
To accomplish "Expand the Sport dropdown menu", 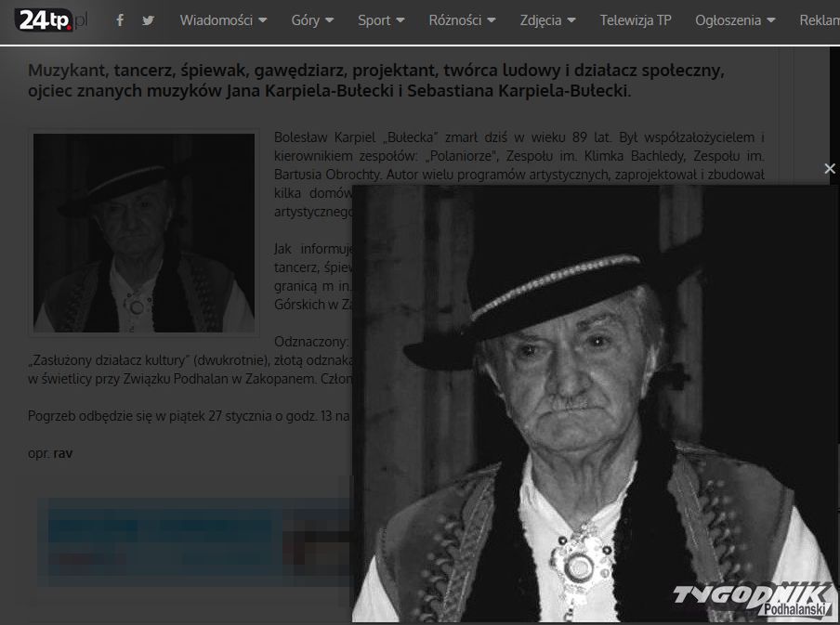I will 381,20.
